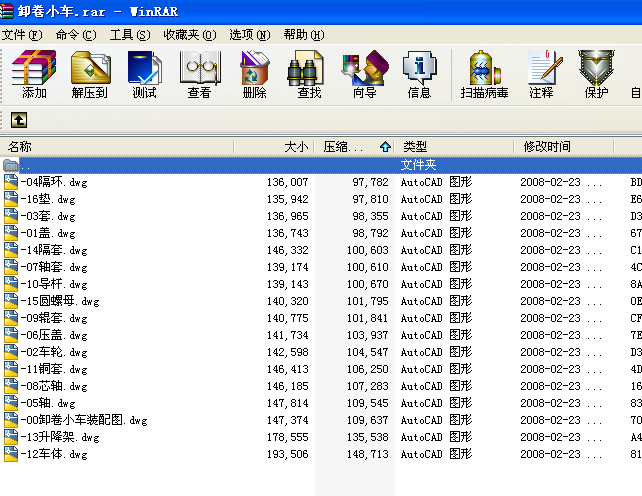Viewport: 642px width, 496px height.
Task: Open the 工具(S) menu
Action: (130, 35)
